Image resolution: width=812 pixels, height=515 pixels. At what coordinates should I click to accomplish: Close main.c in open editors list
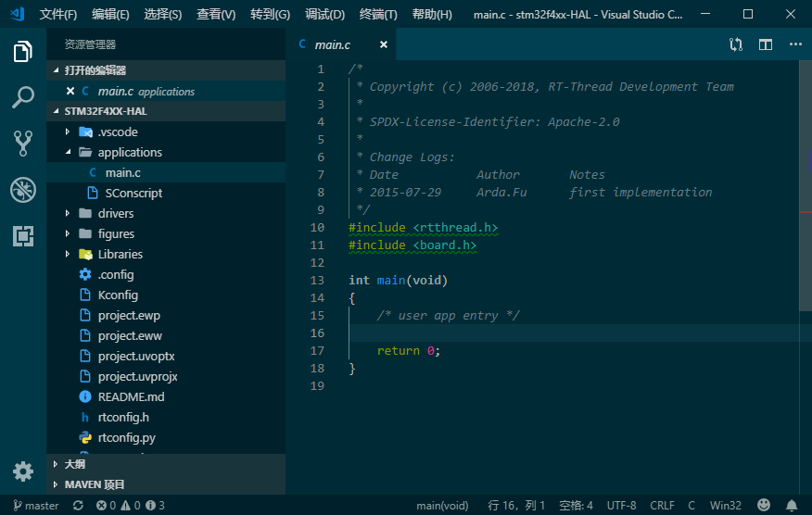pos(70,91)
